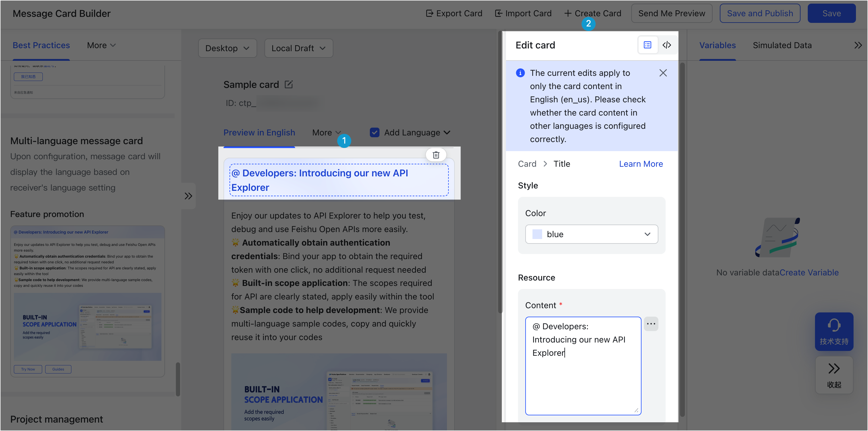
Task: Click the Feature promotion card thumbnail
Action: (88, 301)
